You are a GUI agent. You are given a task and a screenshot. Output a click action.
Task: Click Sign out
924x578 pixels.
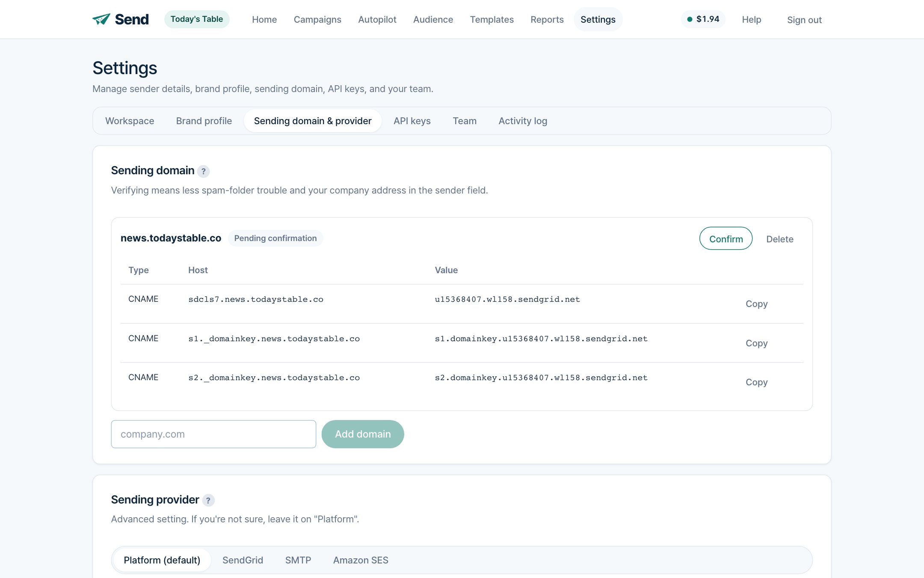[x=804, y=20]
